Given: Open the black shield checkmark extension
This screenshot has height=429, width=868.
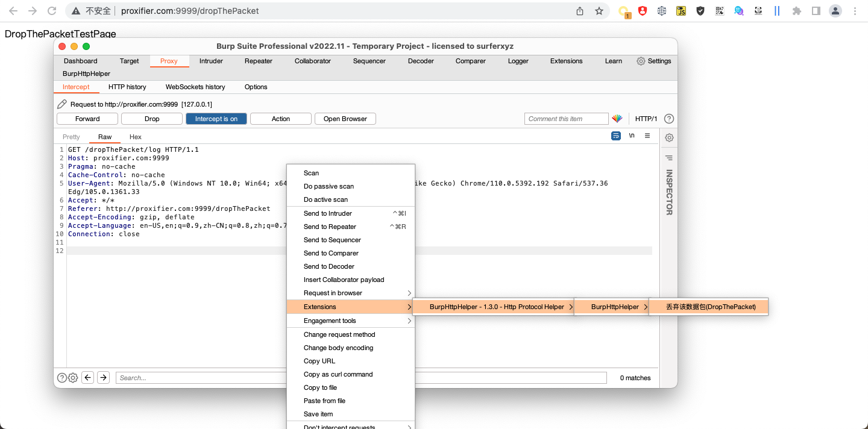Looking at the screenshot, I should coord(700,11).
